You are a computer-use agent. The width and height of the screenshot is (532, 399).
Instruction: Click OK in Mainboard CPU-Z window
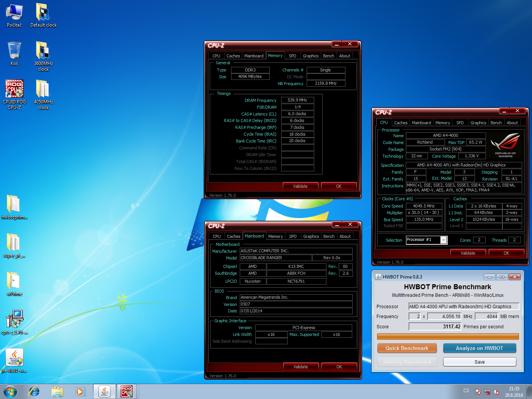(339, 367)
